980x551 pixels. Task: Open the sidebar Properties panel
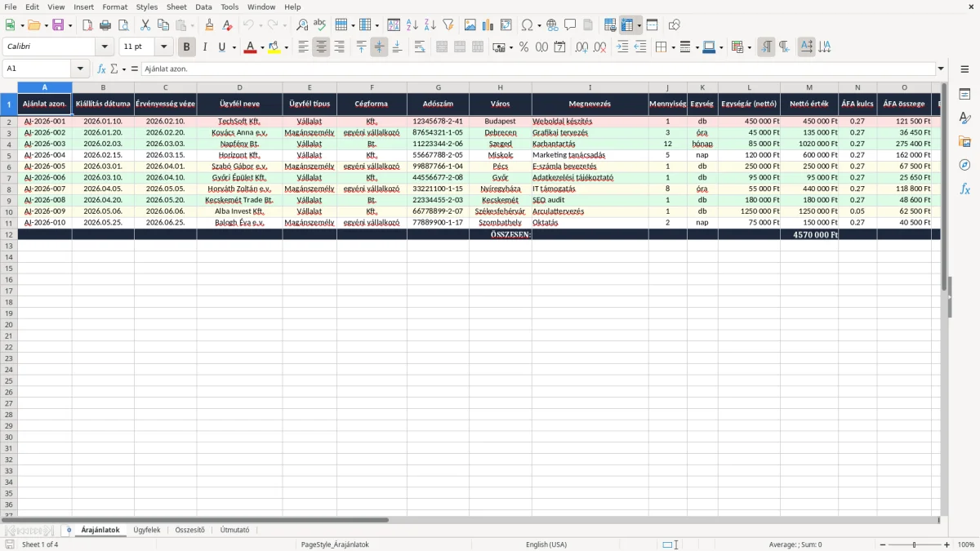coord(964,95)
